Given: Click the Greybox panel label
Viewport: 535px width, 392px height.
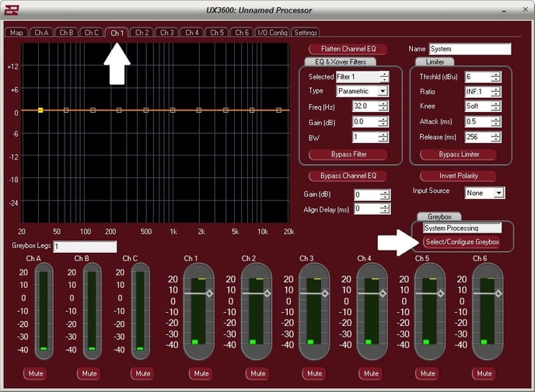Looking at the screenshot, I should (439, 217).
